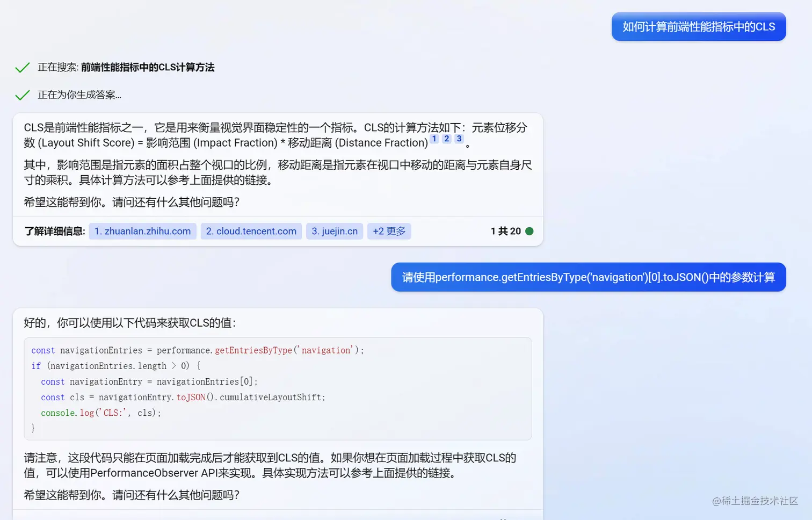The image size is (812, 520).
Task: Click the console.log('CLS:', cls) code line
Action: coord(101,413)
